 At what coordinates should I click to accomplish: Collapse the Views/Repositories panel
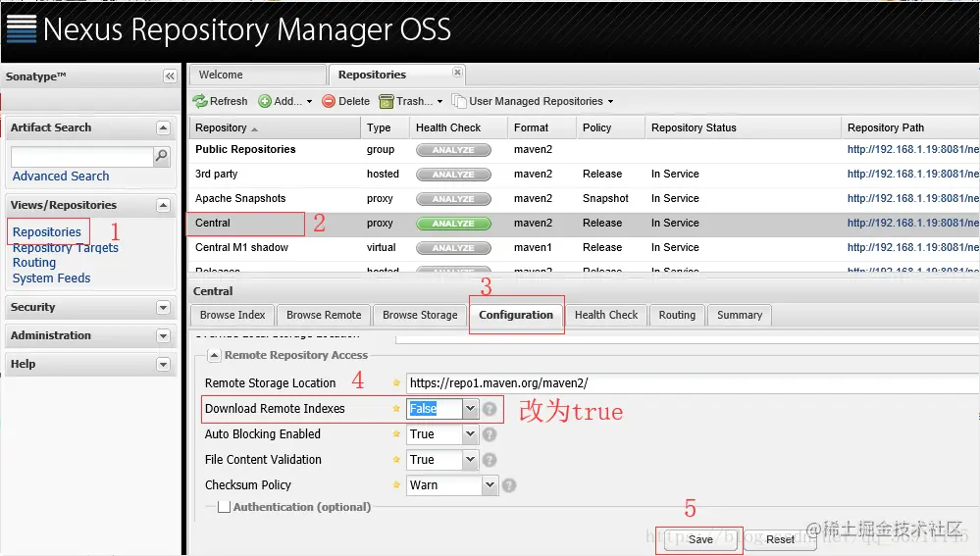tap(163, 206)
